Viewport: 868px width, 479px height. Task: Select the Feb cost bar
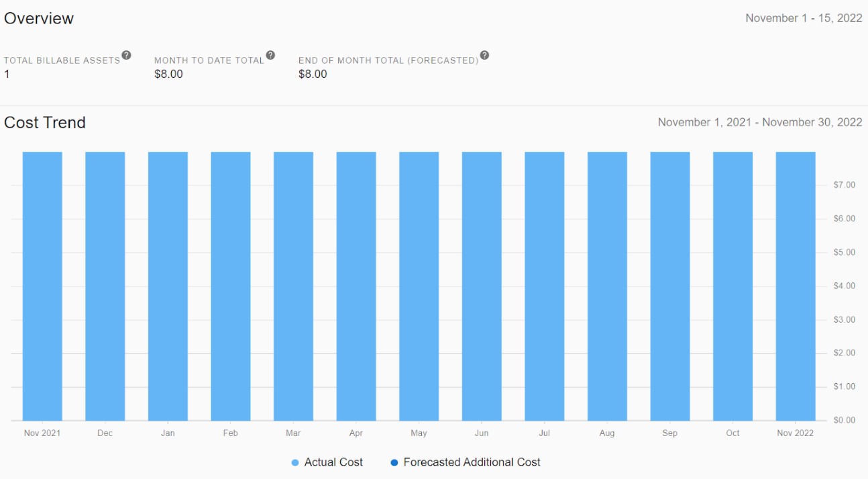(231, 286)
